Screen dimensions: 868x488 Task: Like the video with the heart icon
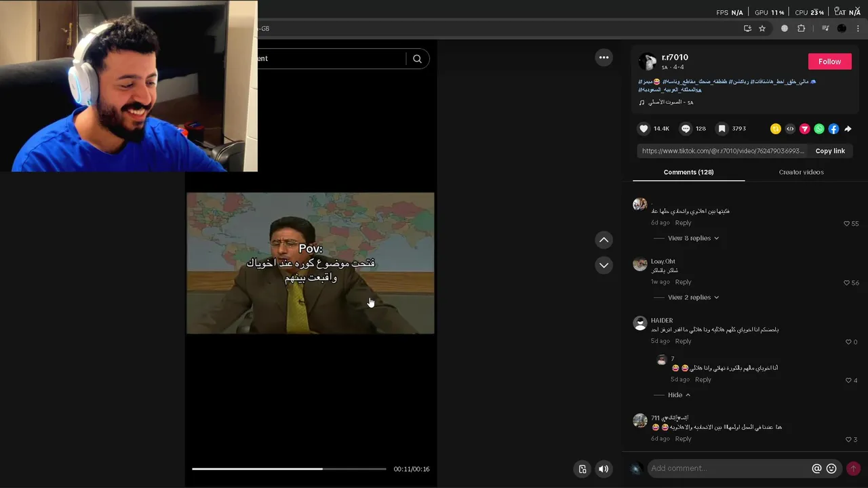pyautogui.click(x=644, y=129)
